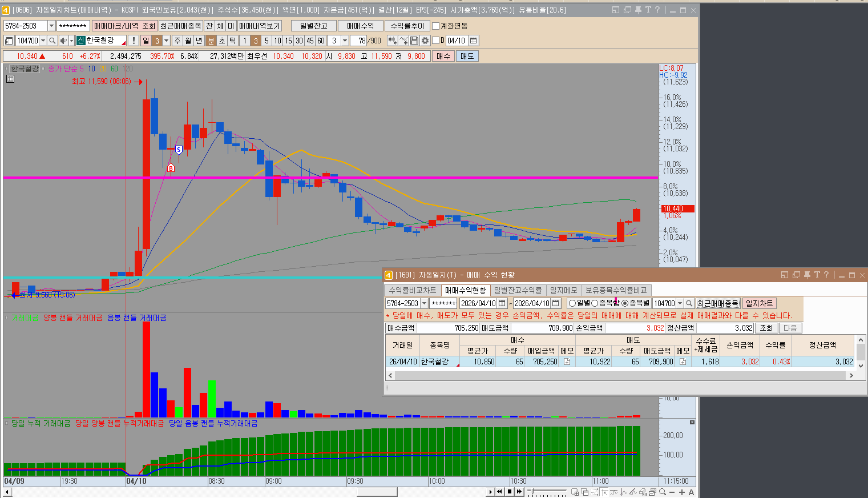The width and height of the screenshot is (868, 498).
Task: Click the chart horizontal scrollbar thumb
Action: click(x=377, y=492)
